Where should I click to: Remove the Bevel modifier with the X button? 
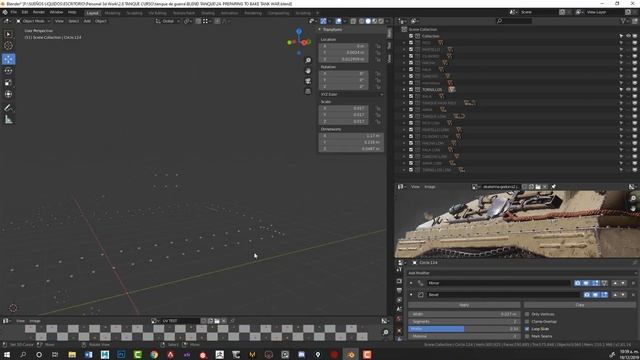tap(633, 295)
